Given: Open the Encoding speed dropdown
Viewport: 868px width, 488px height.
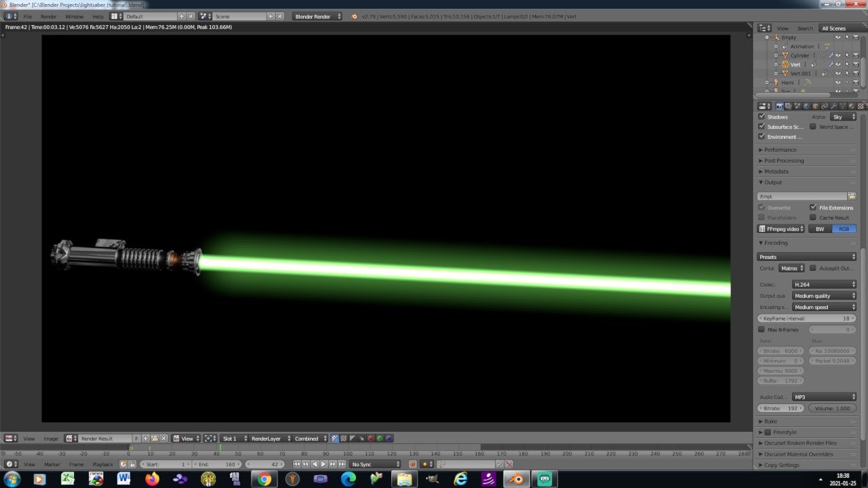Looking at the screenshot, I should [824, 307].
